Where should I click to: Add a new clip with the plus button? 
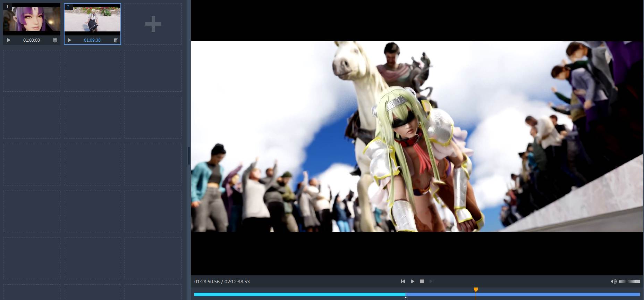pos(153,24)
